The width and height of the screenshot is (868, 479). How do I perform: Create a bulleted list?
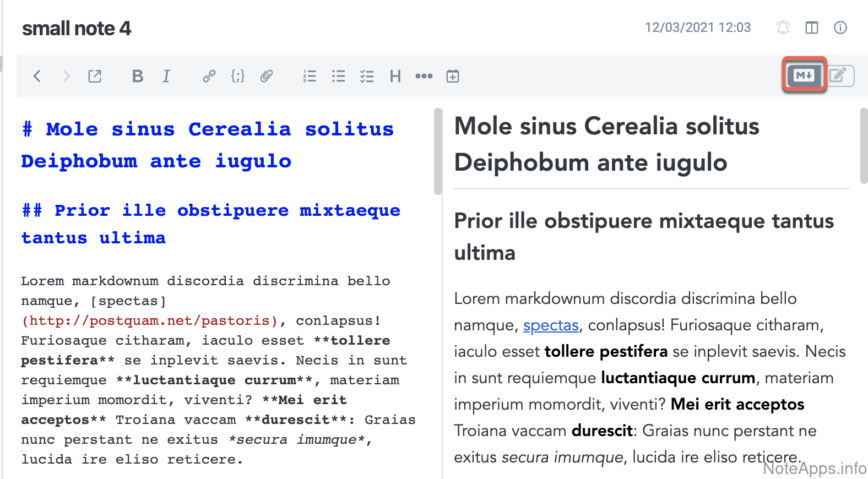tap(338, 76)
